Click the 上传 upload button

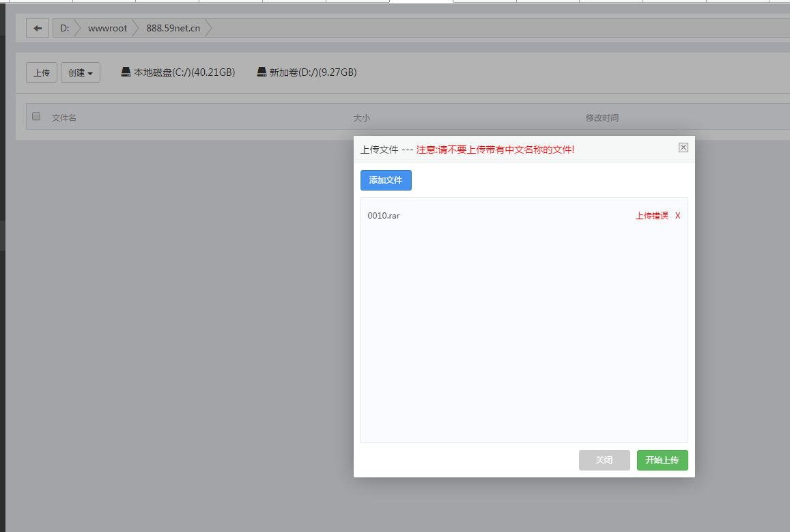[x=42, y=72]
